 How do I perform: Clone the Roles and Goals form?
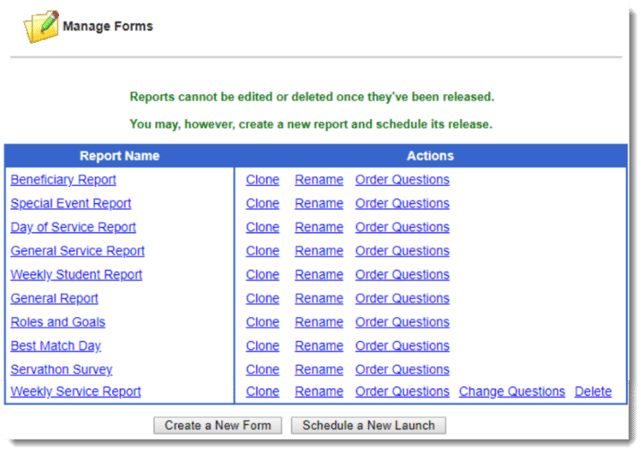[x=262, y=322]
